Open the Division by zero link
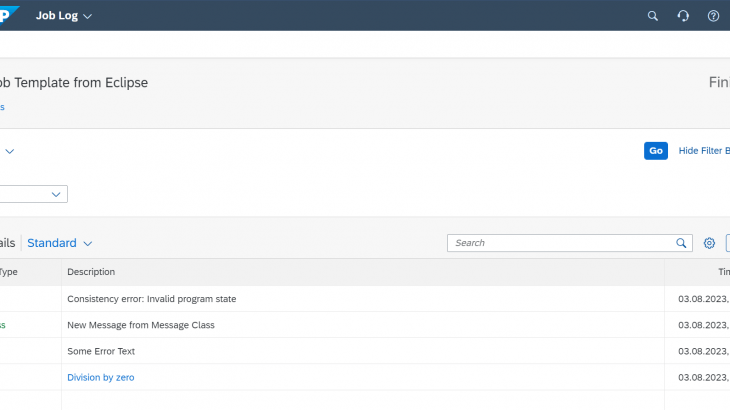Screen dimensions: 730x410 pyautogui.click(x=100, y=377)
